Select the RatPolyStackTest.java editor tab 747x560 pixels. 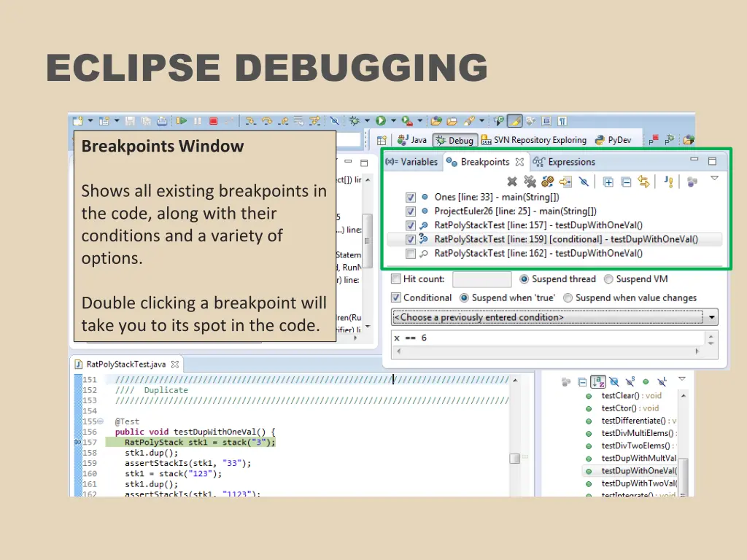(x=125, y=363)
